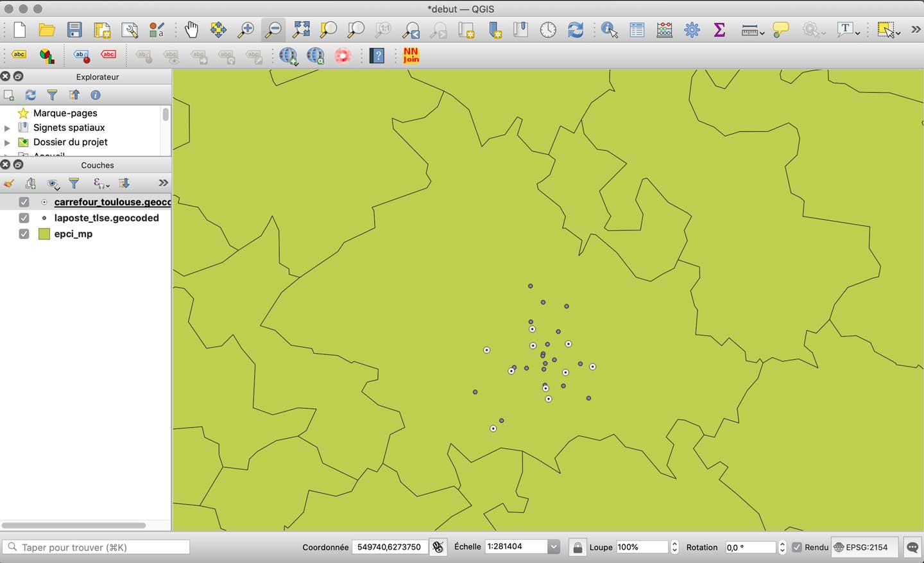The height and width of the screenshot is (563, 924).
Task: Open a project using the folder icon
Action: click(x=47, y=30)
